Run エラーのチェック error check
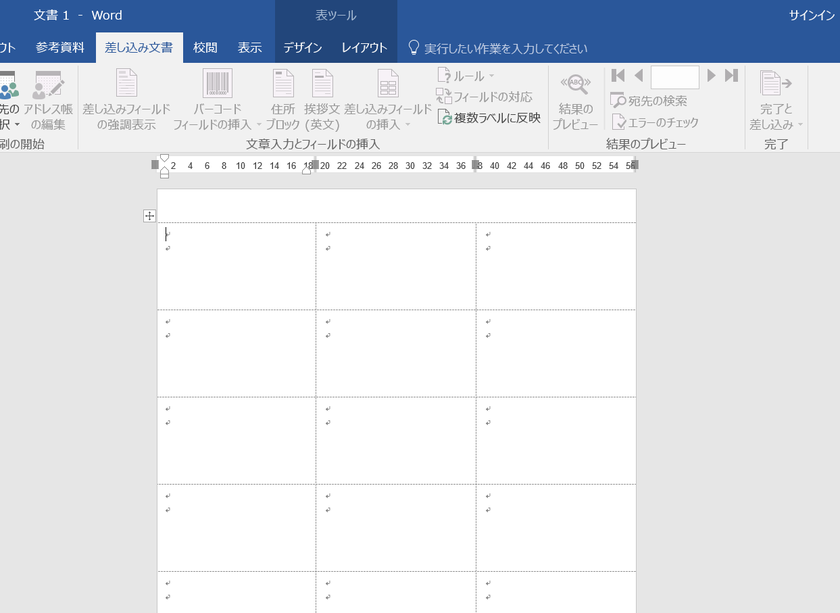Screen dimensions: 840x613 click(x=655, y=123)
